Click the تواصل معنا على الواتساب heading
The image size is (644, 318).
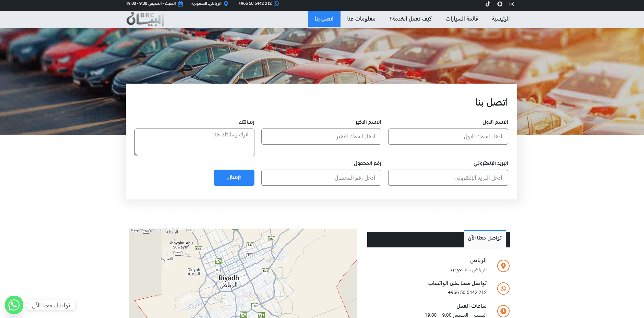click(x=457, y=283)
